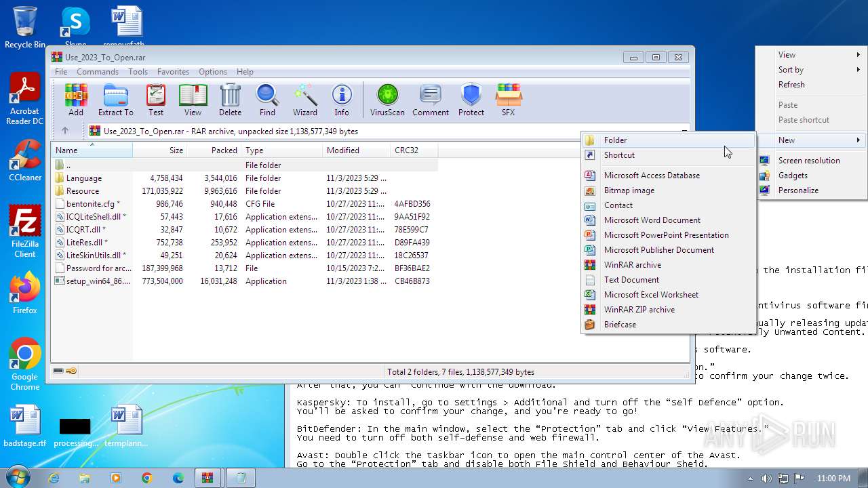
Task: Create new Text Document
Action: click(x=668, y=280)
